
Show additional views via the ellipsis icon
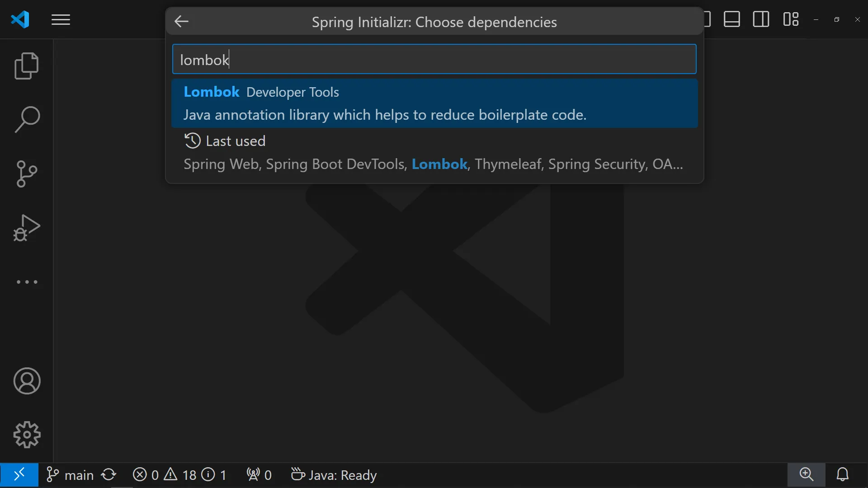tap(27, 282)
